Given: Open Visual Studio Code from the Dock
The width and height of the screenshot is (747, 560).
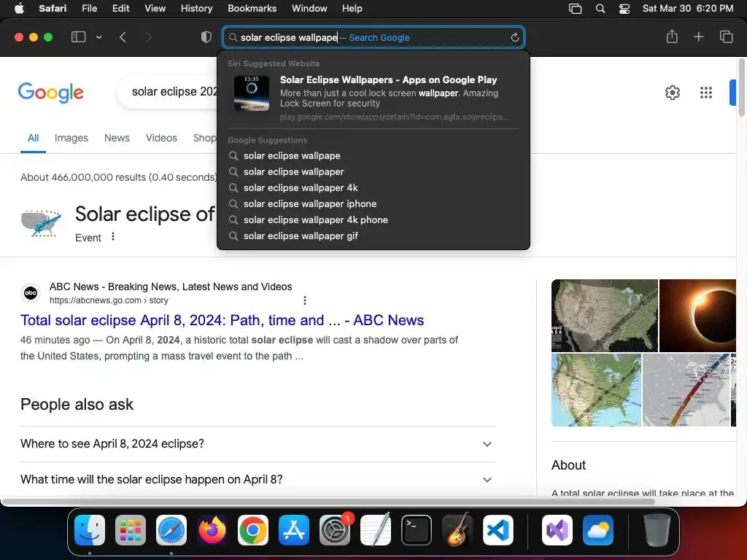Looking at the screenshot, I should 498,530.
